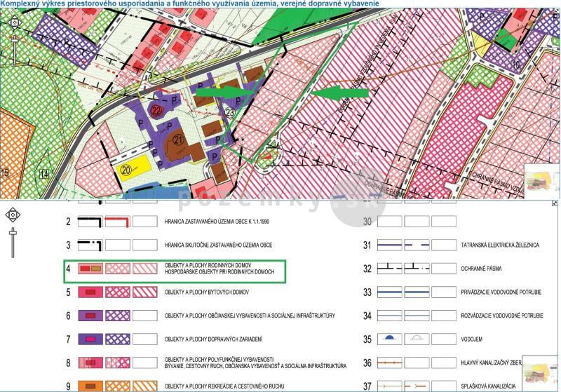Screen dimensions: 561x392
Task: Click the purple line symbol in row 31
Action: click(x=390, y=245)
